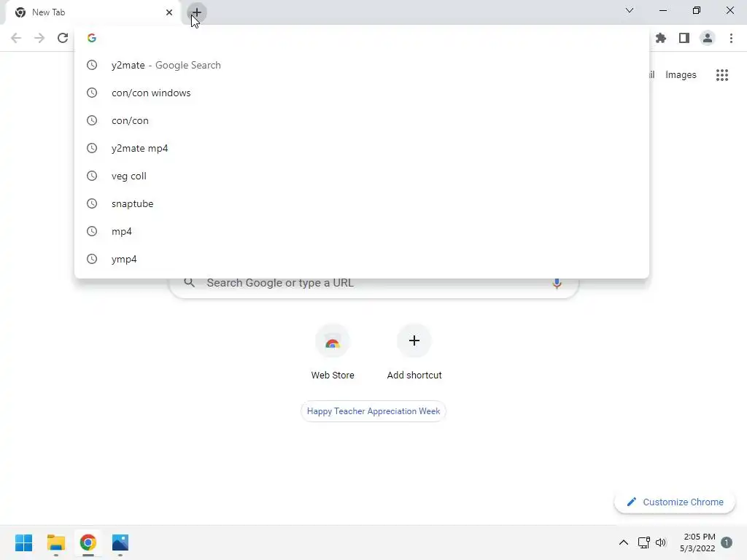
Task: Go back with the back arrow
Action: point(16,38)
